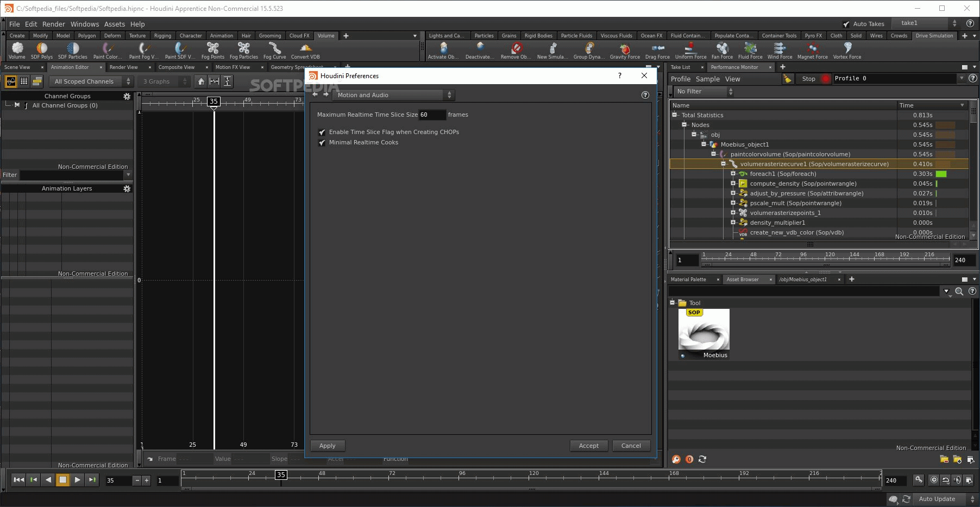The image size is (980, 507).
Task: Toggle Enable Time Slice Flag checkbox
Action: click(322, 132)
